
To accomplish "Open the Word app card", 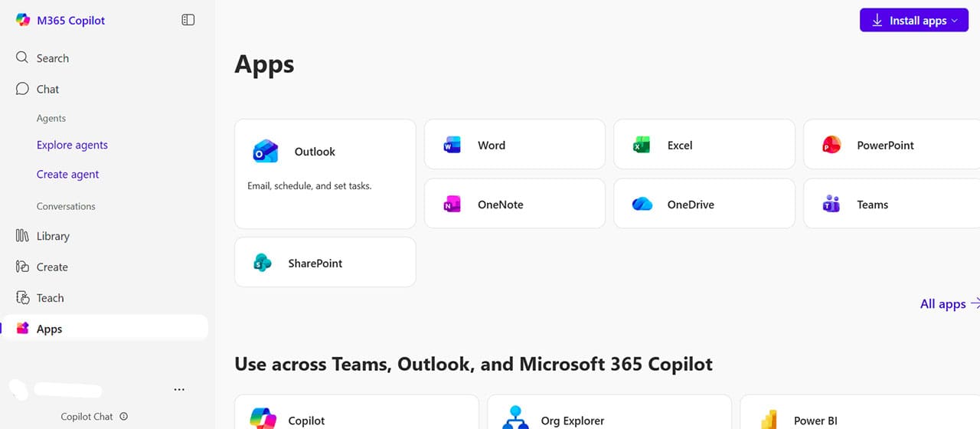I will point(514,145).
